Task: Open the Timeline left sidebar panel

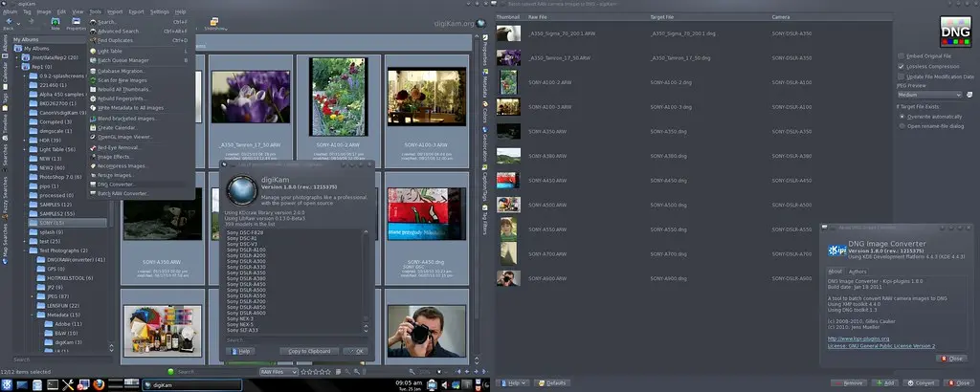Action: 6,127
